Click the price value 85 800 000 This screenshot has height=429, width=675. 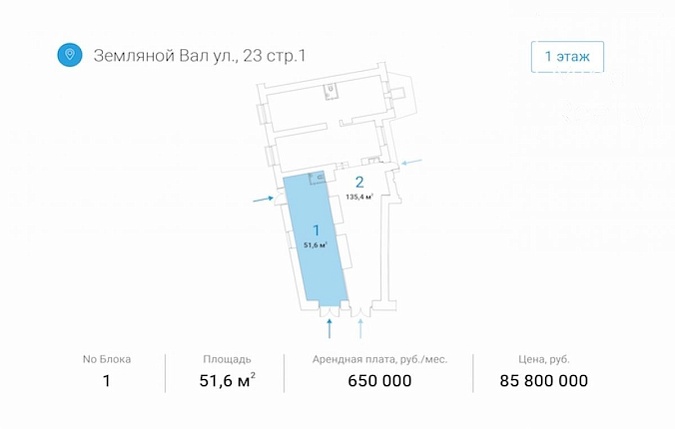pos(544,381)
